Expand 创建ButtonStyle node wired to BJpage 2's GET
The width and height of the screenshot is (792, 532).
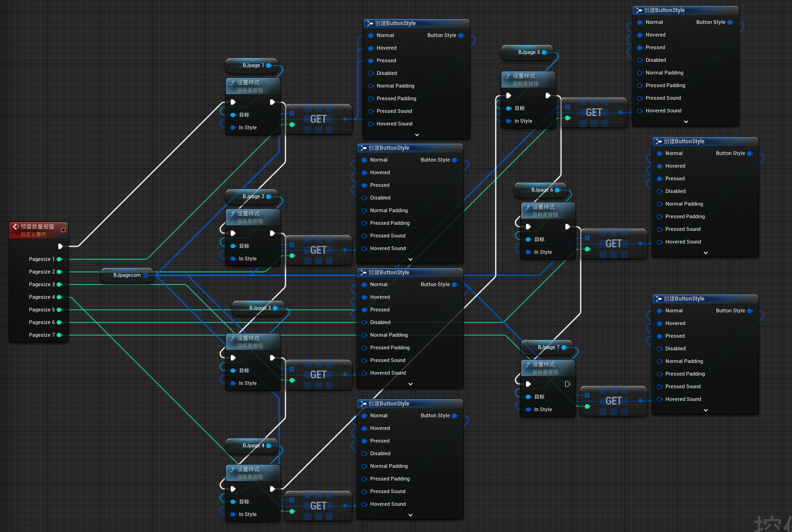pos(411,259)
